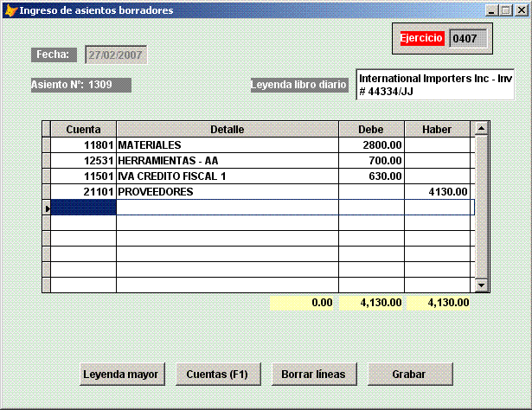
Task: Click the Ejercicio 0407 field
Action: (469, 38)
